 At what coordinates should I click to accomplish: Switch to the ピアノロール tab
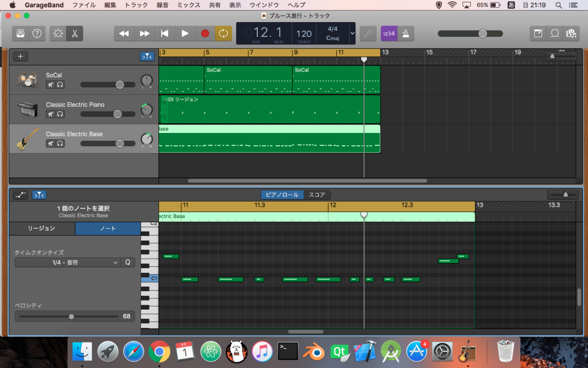(x=282, y=195)
